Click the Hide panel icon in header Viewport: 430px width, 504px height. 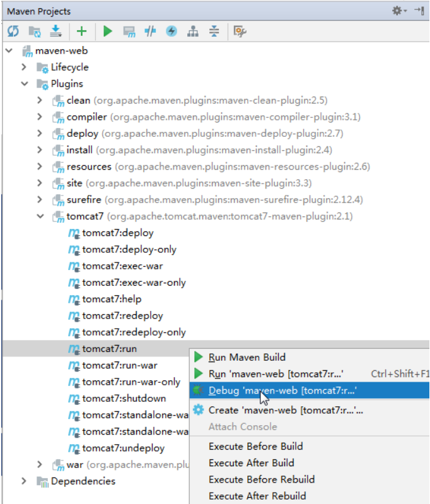point(419,11)
